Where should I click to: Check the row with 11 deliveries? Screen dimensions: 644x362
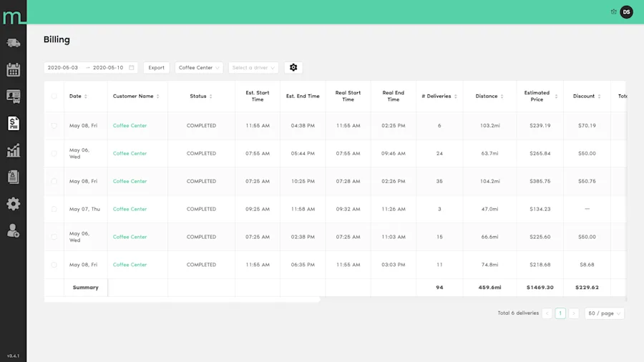click(x=54, y=265)
